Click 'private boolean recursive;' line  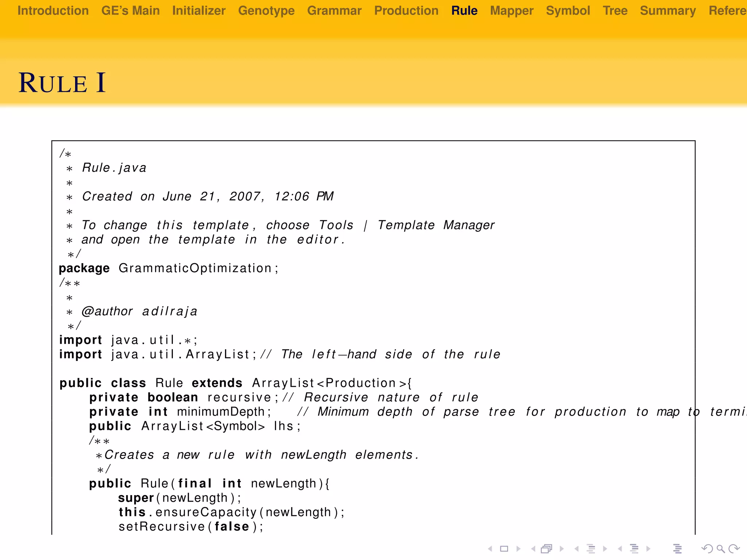pyautogui.click(x=284, y=397)
